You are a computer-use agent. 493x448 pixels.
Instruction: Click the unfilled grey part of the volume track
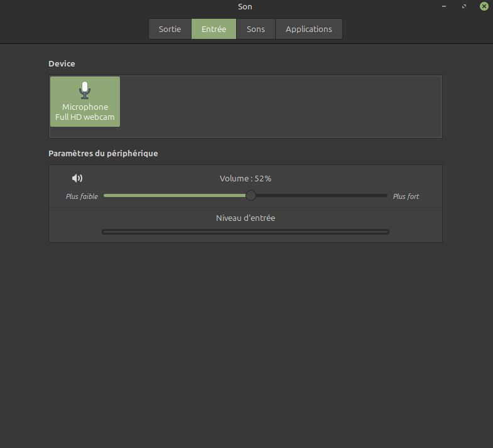tap(320, 196)
